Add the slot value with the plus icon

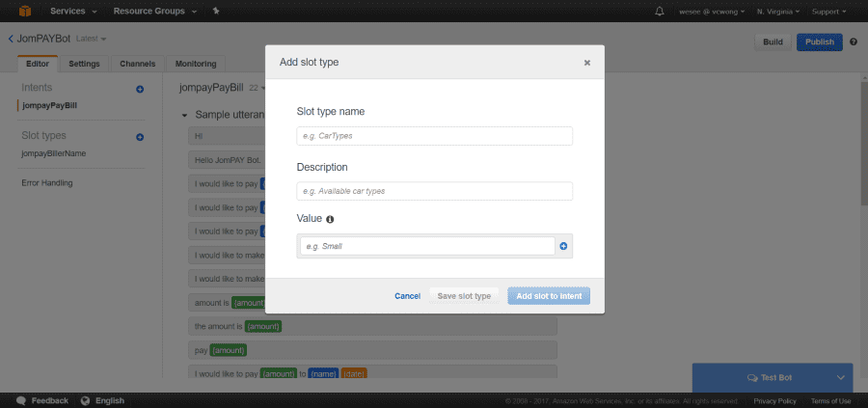tap(563, 246)
